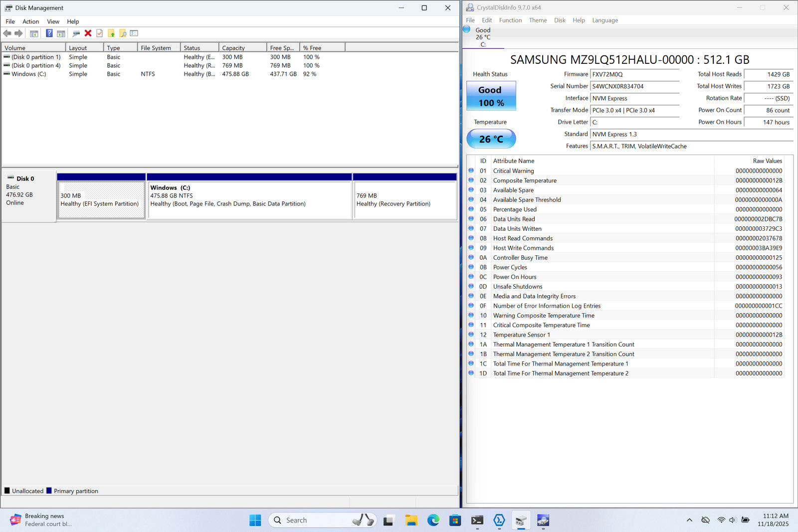Screen dimensions: 798x532
Task: Click the Back arrow in Disk Management toolbar
Action: pyautogui.click(x=7, y=33)
